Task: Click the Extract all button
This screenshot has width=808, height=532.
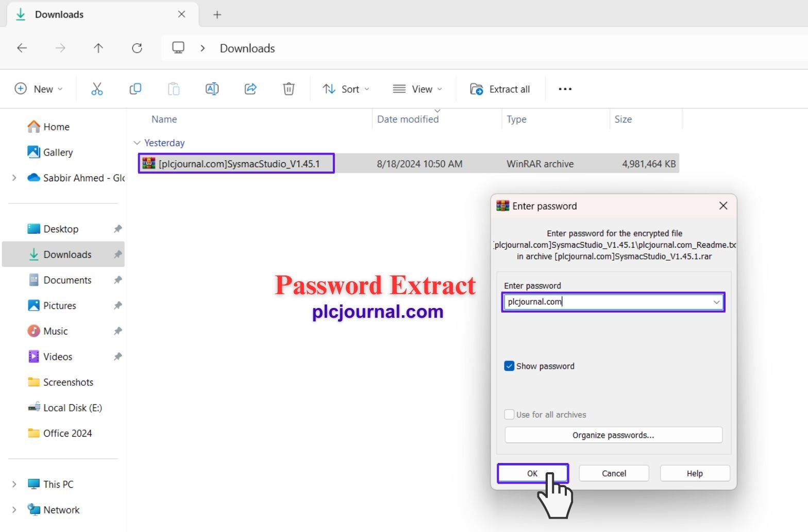Action: 500,89
